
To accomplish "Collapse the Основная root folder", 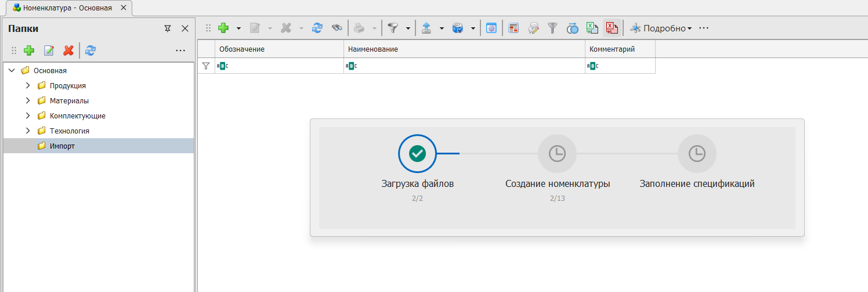I will pyautogui.click(x=12, y=71).
